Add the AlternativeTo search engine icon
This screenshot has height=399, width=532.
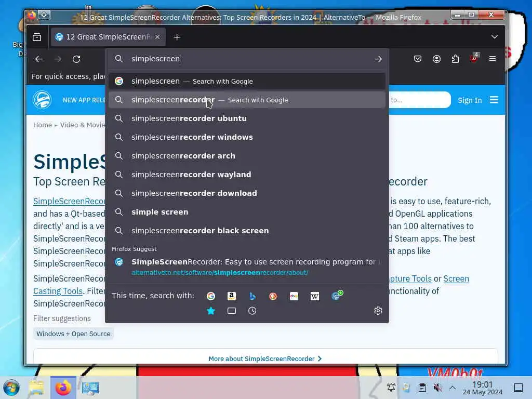tap(337, 295)
